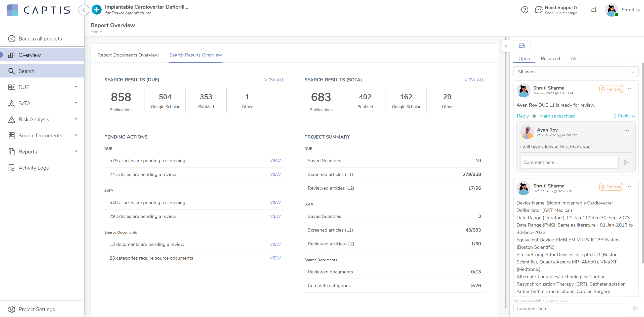Collapse the right comments panel
This screenshot has height=317, width=644.
click(506, 46)
